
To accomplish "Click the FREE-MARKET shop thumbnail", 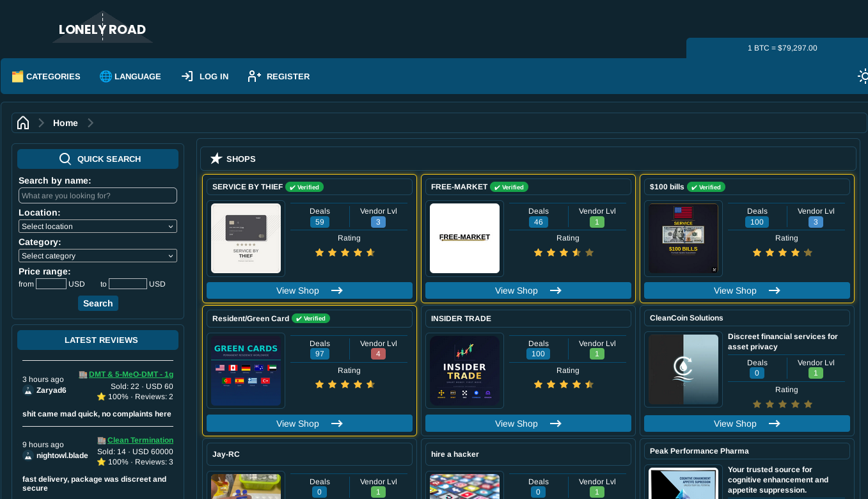I will pyautogui.click(x=464, y=239).
